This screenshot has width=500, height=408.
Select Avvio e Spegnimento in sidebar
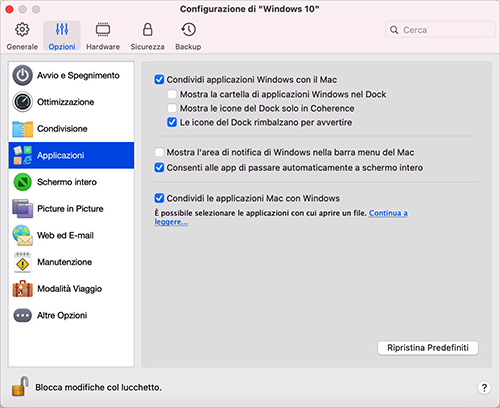78,75
